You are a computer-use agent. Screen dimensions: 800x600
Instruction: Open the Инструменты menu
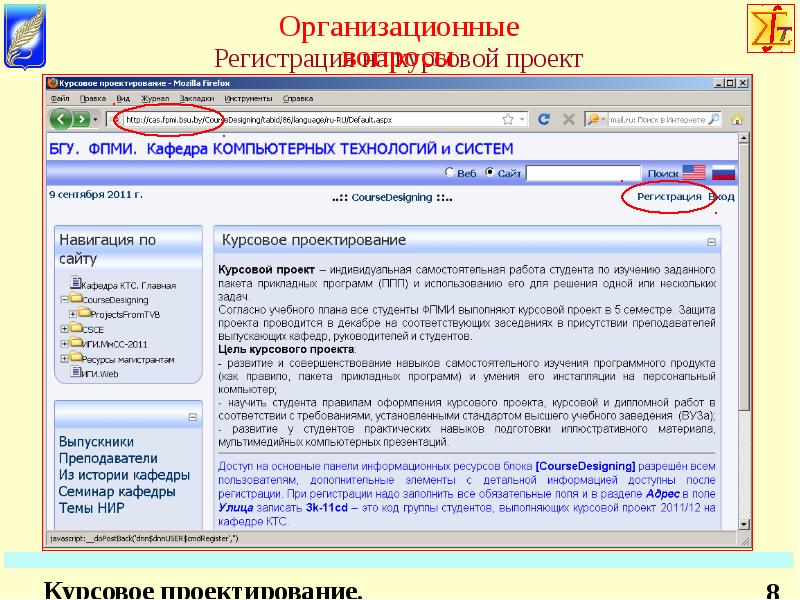[x=249, y=99]
